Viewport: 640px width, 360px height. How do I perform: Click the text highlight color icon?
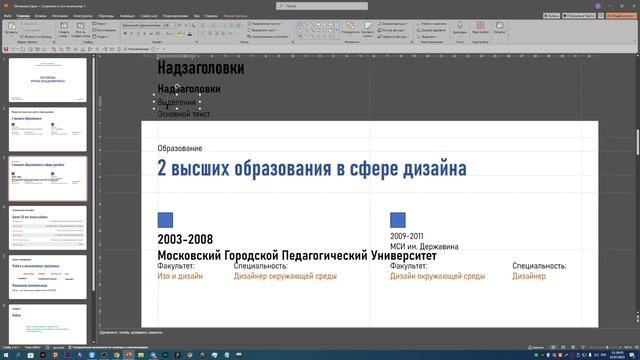pyautogui.click(x=180, y=34)
